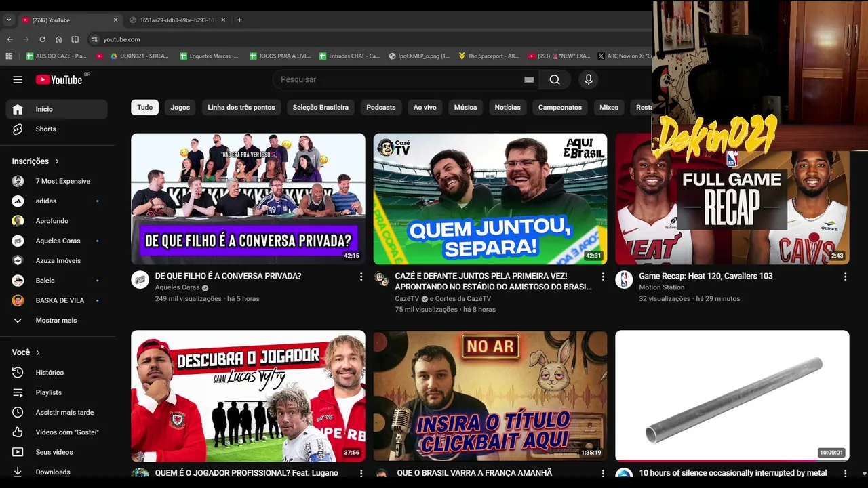Screen dimensions: 868x488
Task: Go back with the browser back arrow
Action: (9, 39)
